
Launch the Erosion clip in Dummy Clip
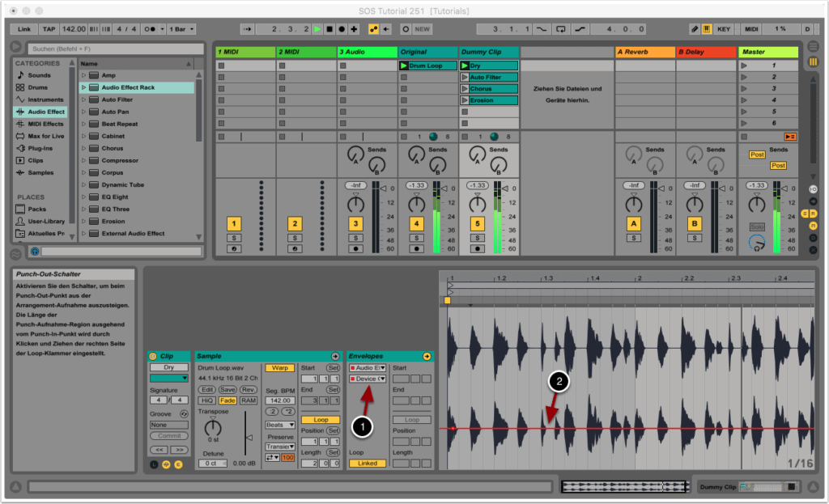466,100
